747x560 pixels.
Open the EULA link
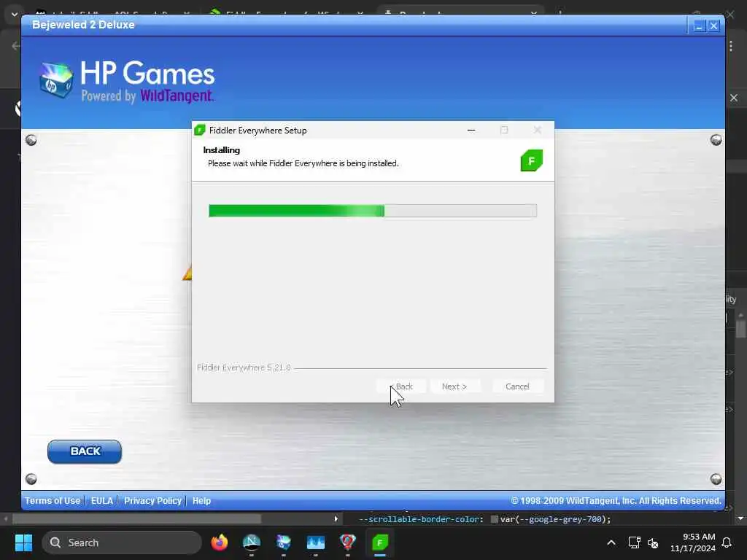(x=102, y=500)
